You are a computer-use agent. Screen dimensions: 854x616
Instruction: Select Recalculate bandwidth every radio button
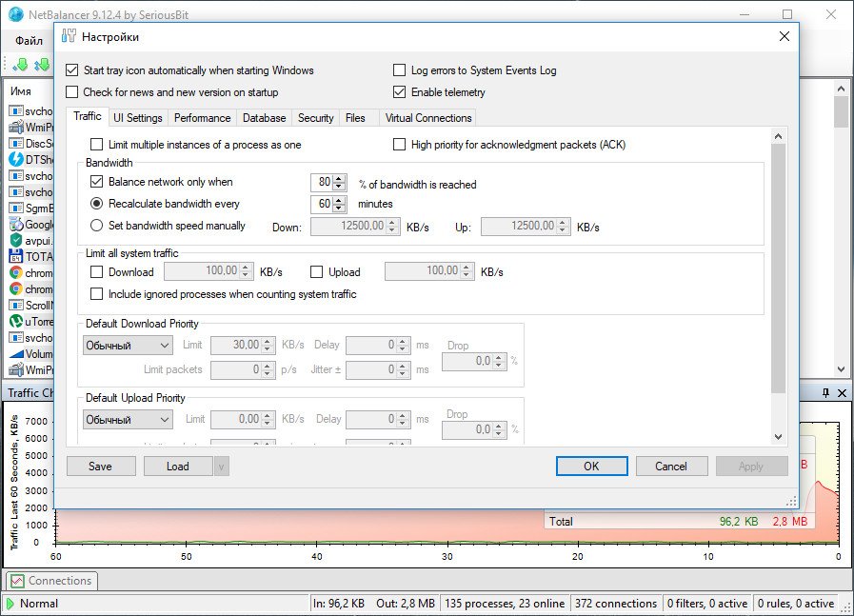tap(96, 203)
